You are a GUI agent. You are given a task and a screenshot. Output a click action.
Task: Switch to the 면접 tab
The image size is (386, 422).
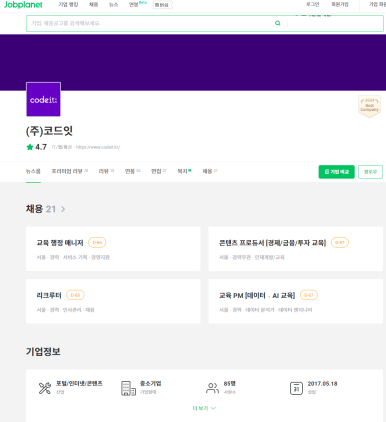(159, 171)
